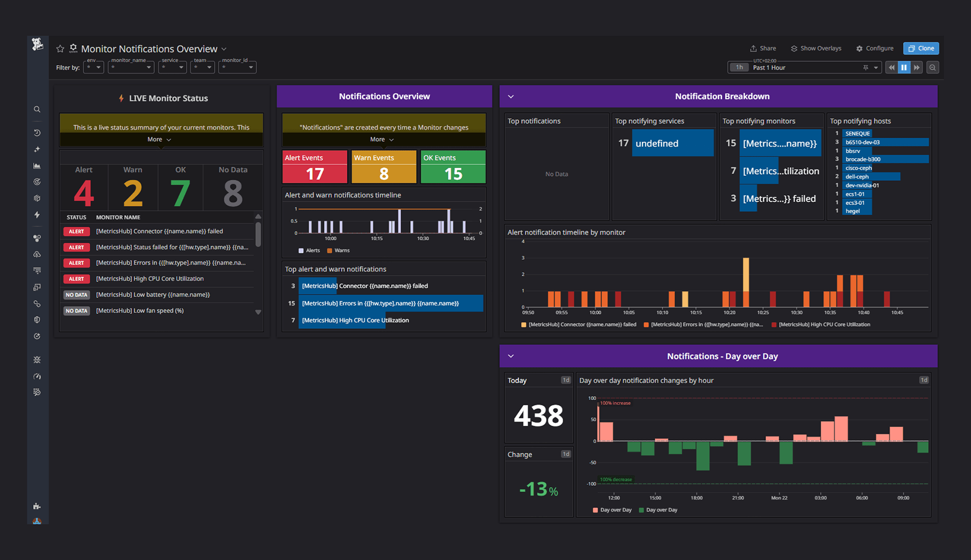Click the monitor list scrollbar down arrow
Screen dimensions: 971x560
(x=258, y=312)
